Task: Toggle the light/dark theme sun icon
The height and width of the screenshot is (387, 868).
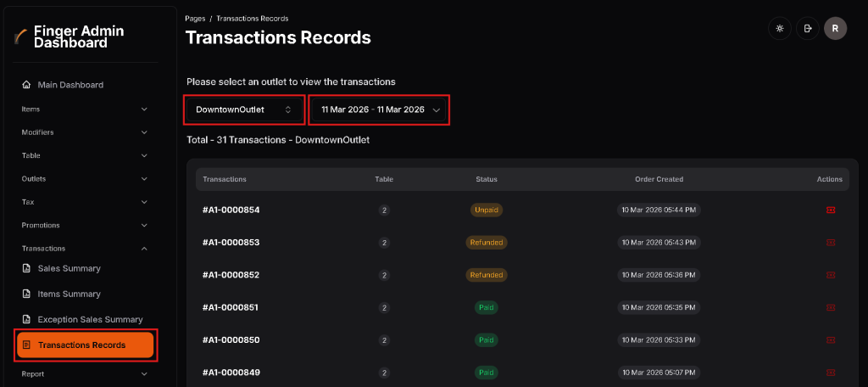Action: [779, 29]
